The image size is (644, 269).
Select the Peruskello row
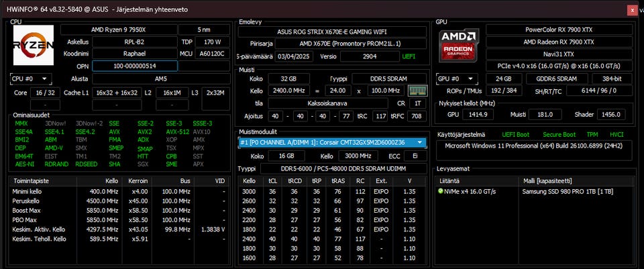pos(119,201)
